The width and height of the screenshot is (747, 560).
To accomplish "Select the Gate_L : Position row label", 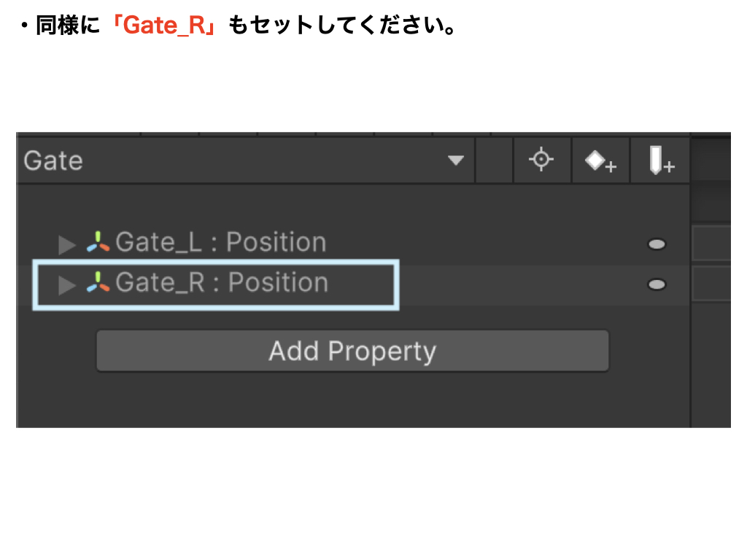I will [220, 242].
